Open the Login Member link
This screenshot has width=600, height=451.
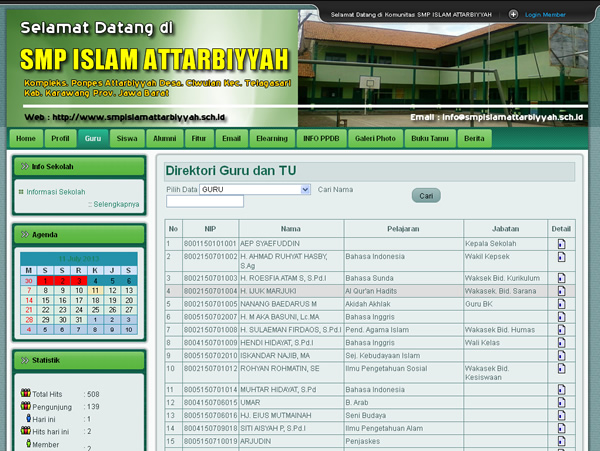click(x=545, y=15)
